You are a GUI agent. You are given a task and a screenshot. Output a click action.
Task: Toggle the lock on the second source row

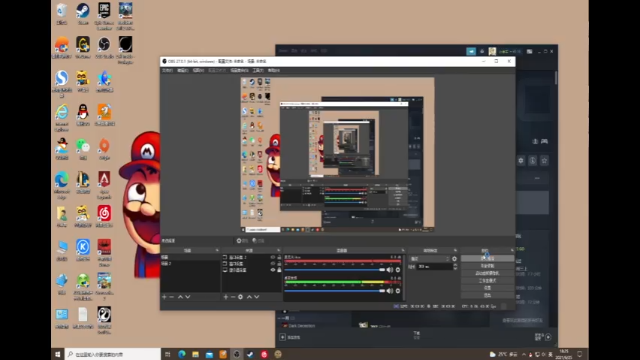(279, 264)
